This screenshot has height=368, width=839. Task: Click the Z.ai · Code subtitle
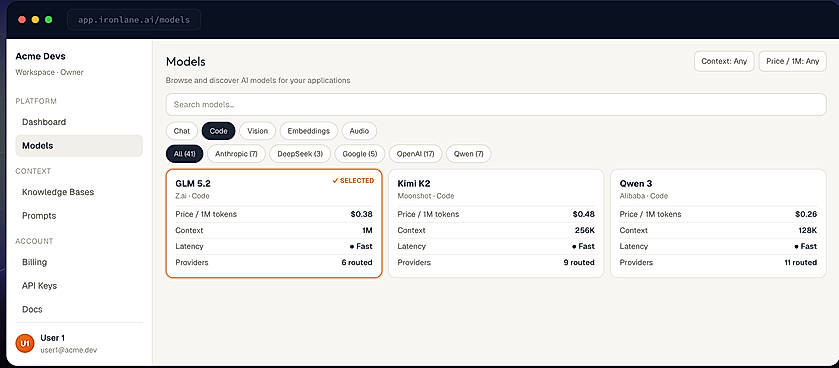192,196
